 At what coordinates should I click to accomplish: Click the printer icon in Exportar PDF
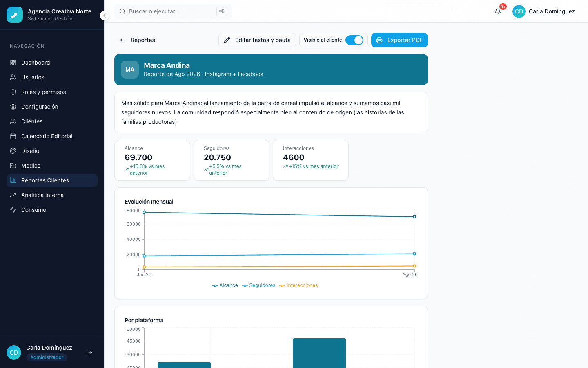[379, 40]
